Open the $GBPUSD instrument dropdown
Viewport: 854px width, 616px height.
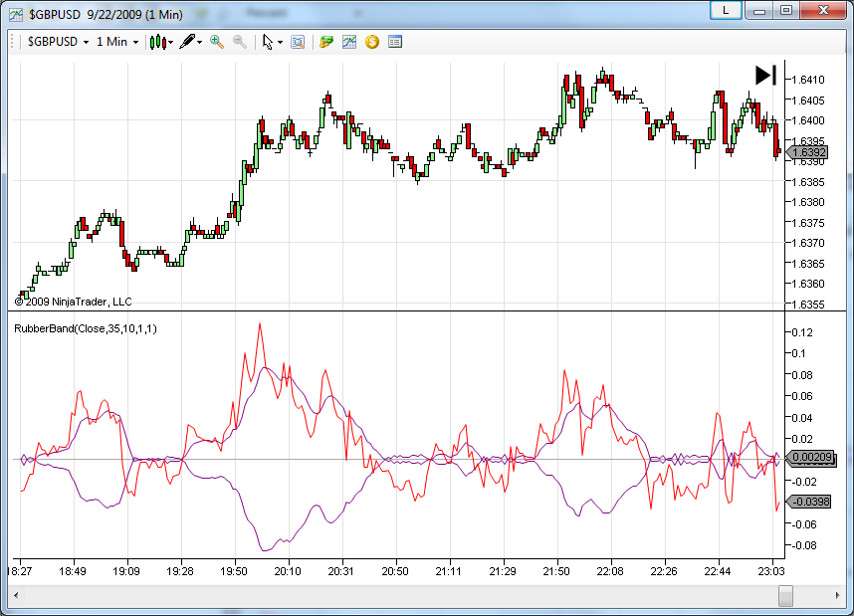pyautogui.click(x=58, y=42)
